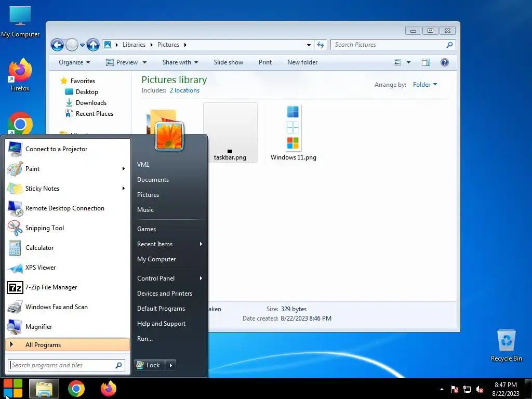
Task: Open VM1 user folder
Action: point(143,165)
